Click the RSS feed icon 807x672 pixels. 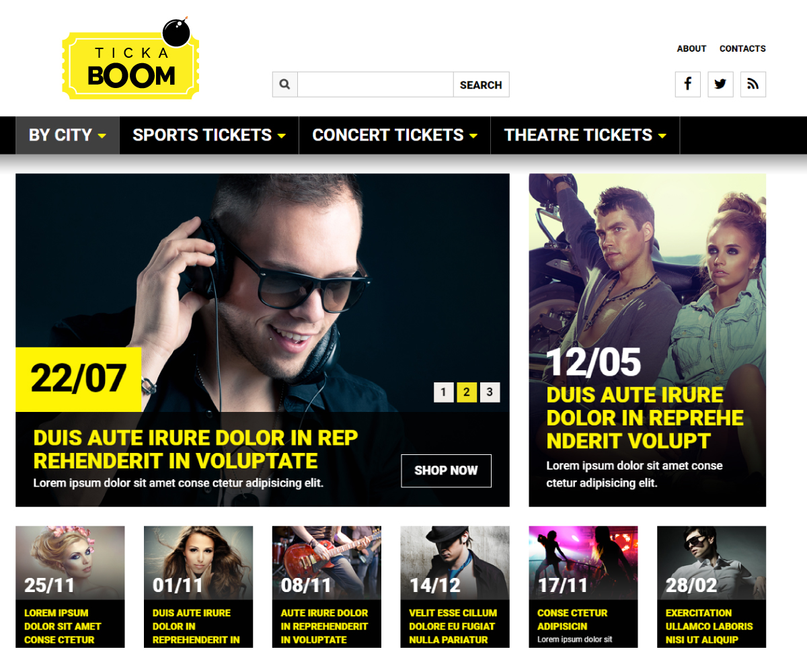tap(753, 85)
